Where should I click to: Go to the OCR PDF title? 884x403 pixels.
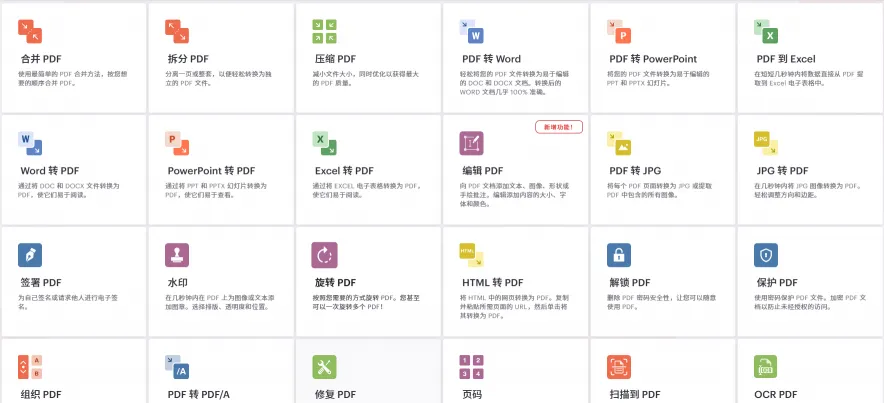point(776,395)
